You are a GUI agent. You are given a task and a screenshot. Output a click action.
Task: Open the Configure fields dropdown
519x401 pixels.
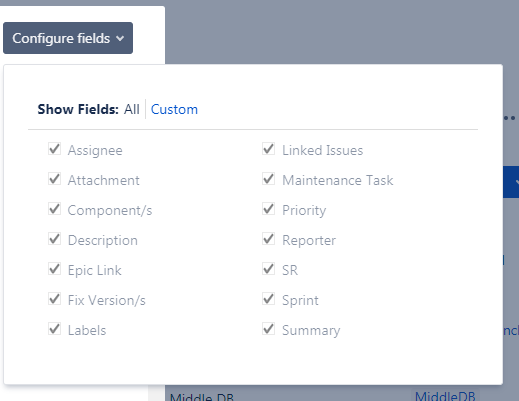[68, 38]
